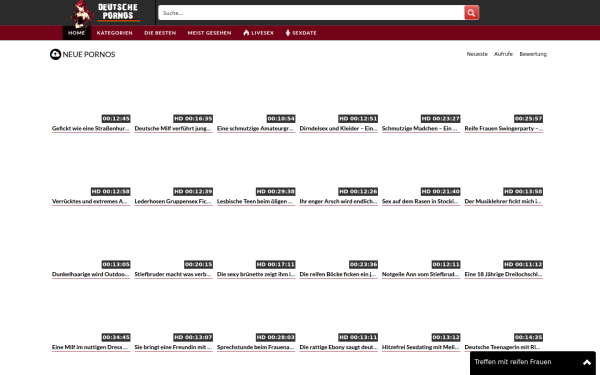Viewport: 600px width, 375px height.
Task: Click the site logo in the header
Action: (x=105, y=13)
